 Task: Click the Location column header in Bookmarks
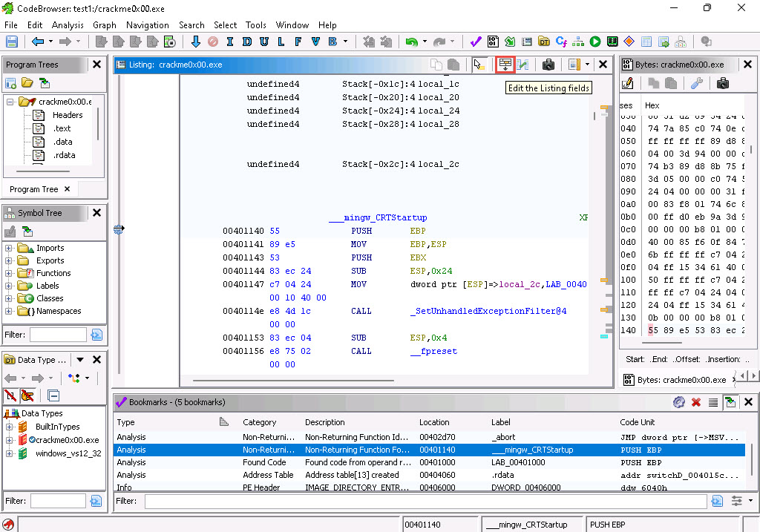(434, 422)
